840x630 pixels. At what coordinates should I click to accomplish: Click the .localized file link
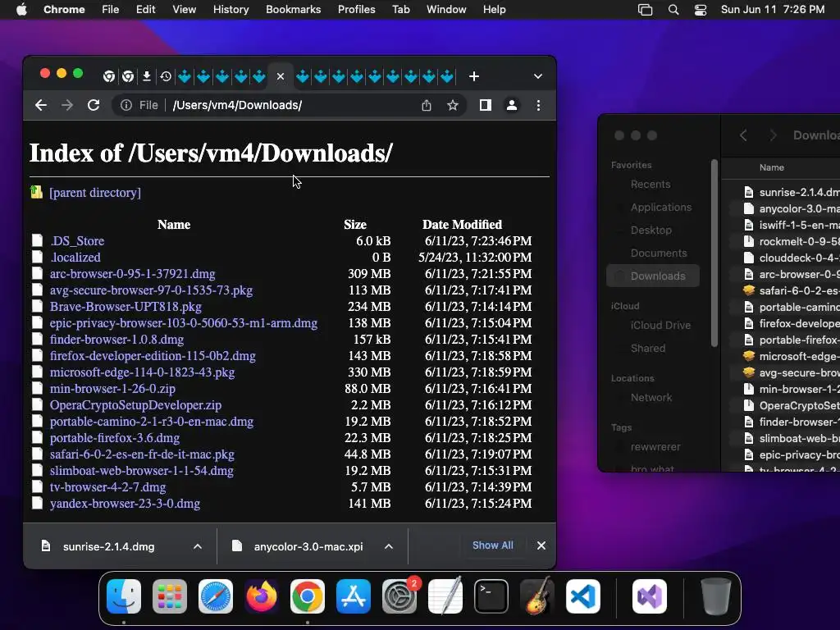click(x=75, y=257)
